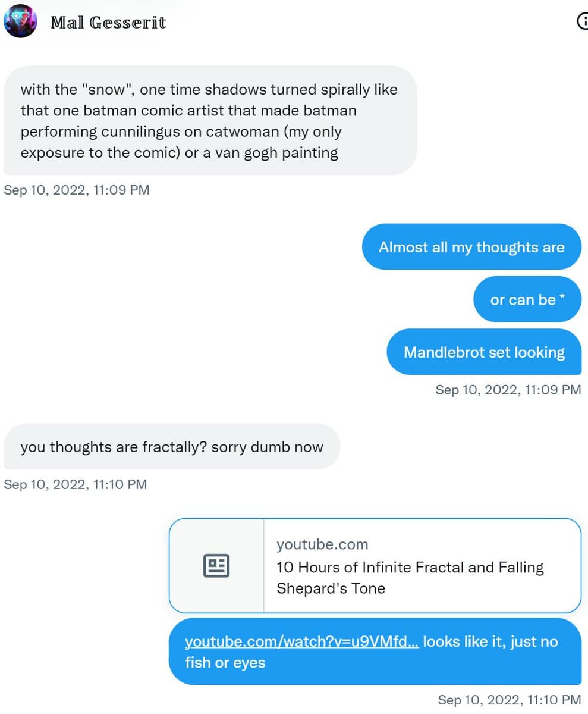Image resolution: width=588 pixels, height=714 pixels.
Task: Click the "Almost all my thoughts are" bubble
Action: click(x=471, y=247)
